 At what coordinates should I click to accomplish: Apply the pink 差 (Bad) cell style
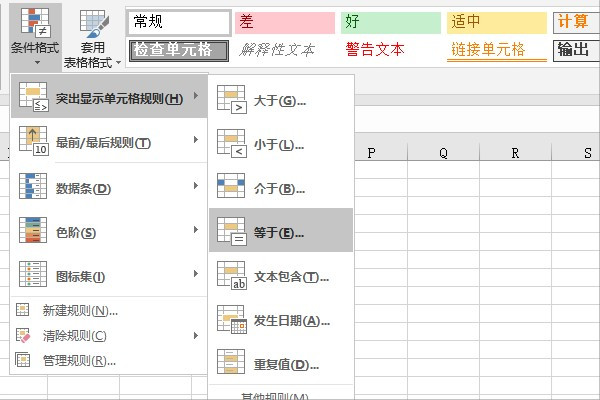pyautogui.click(x=284, y=22)
